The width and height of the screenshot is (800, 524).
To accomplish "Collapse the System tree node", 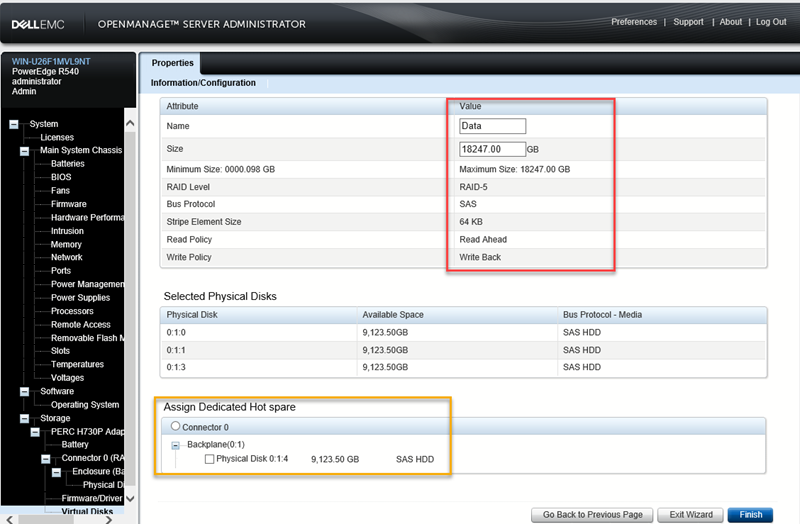I will pyautogui.click(x=14, y=124).
